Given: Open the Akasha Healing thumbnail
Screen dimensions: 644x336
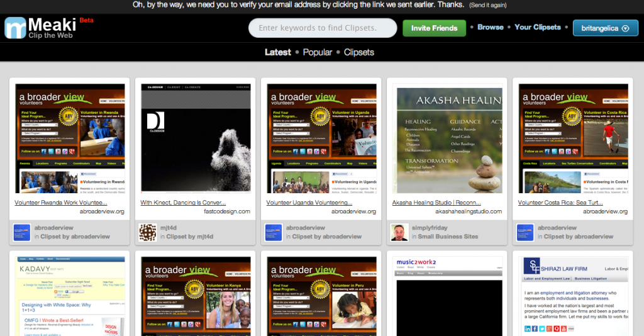Looking at the screenshot, I should click(x=448, y=138).
